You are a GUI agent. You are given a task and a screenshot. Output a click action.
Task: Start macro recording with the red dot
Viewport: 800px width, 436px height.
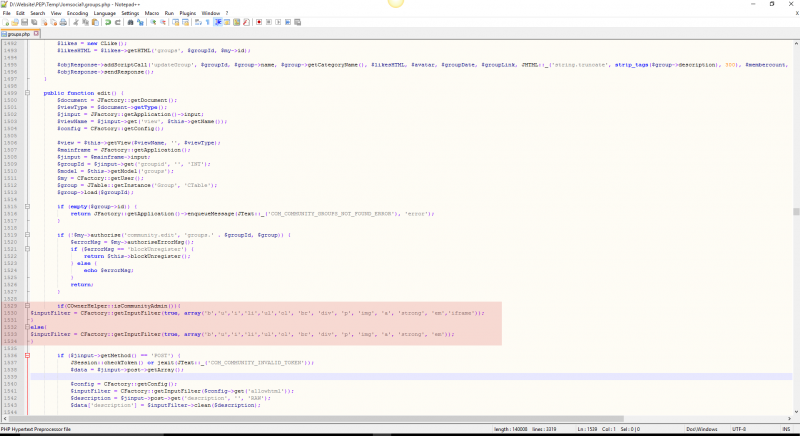coord(259,22)
